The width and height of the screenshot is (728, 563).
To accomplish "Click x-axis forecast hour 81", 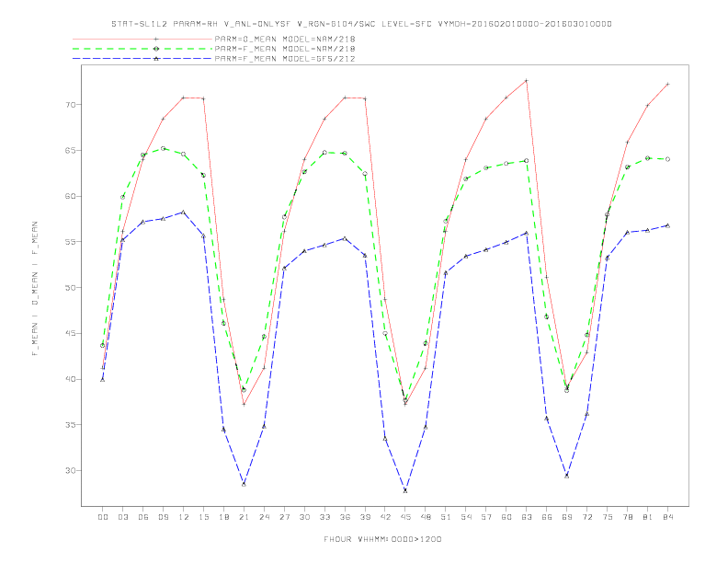I will click(x=648, y=517).
